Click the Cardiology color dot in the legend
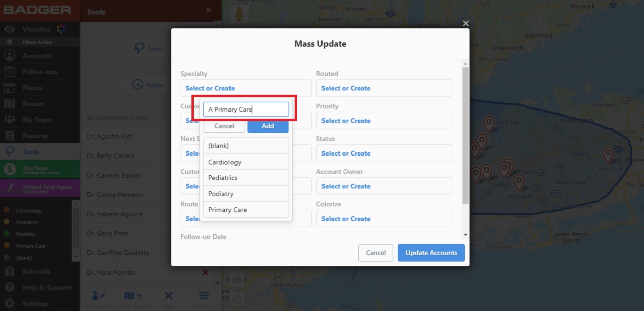The width and height of the screenshot is (644, 311). pos(7,210)
